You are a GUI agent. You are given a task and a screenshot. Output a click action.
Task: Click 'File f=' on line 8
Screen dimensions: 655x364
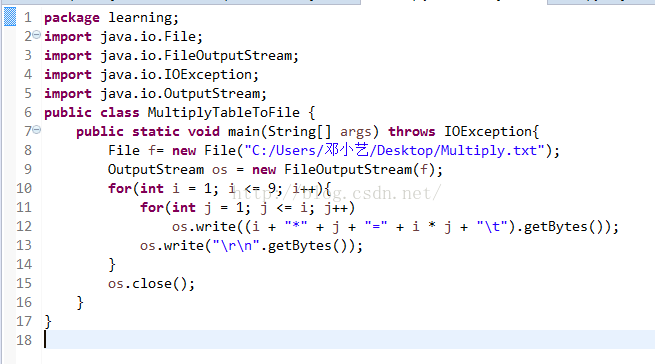tap(136, 150)
